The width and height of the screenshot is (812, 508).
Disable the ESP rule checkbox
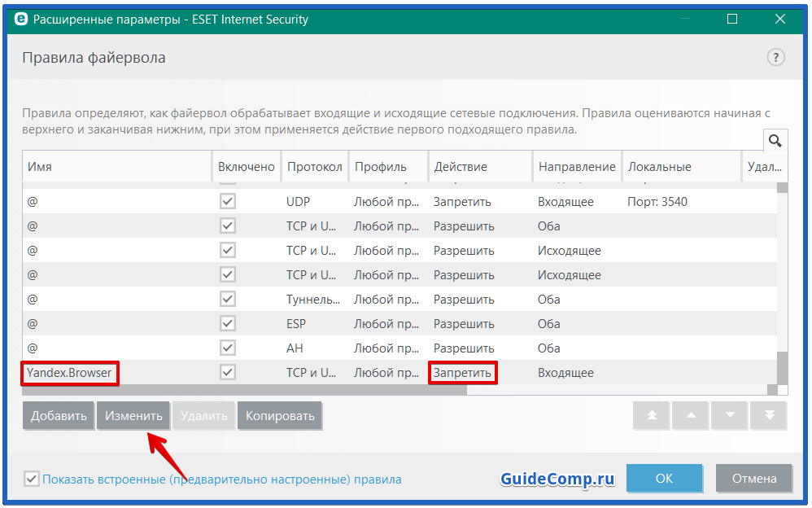228,323
